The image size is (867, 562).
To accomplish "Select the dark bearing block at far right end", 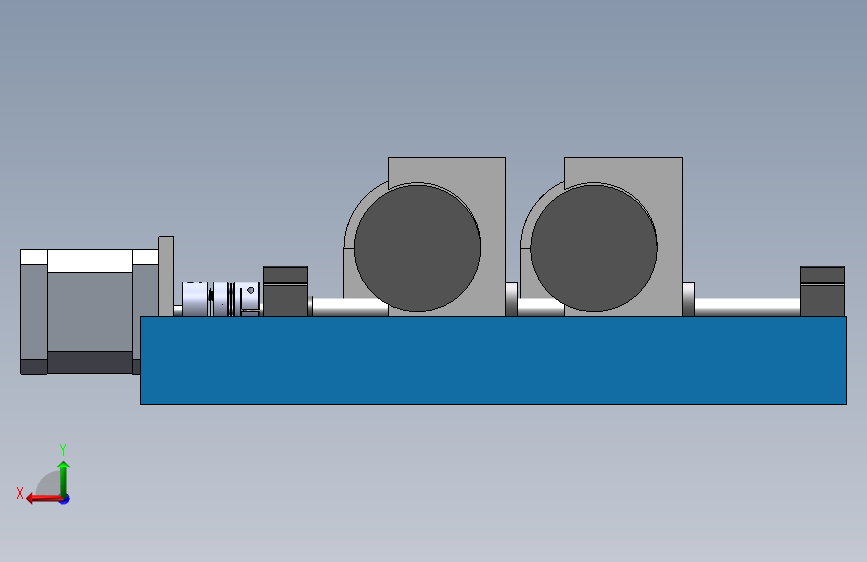I will (x=822, y=292).
